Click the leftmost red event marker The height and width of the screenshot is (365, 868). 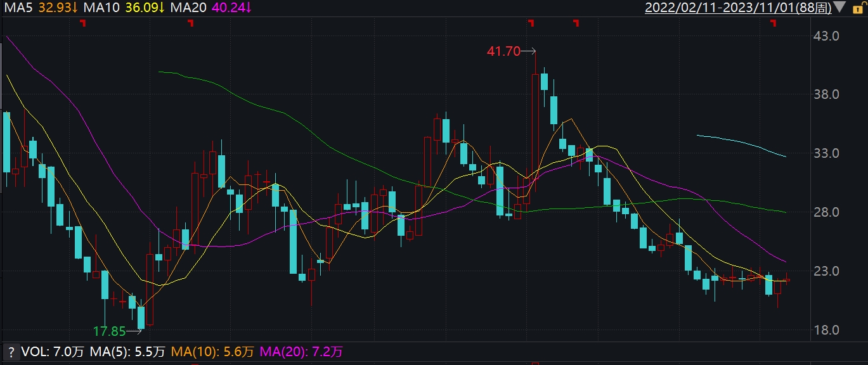[82, 23]
